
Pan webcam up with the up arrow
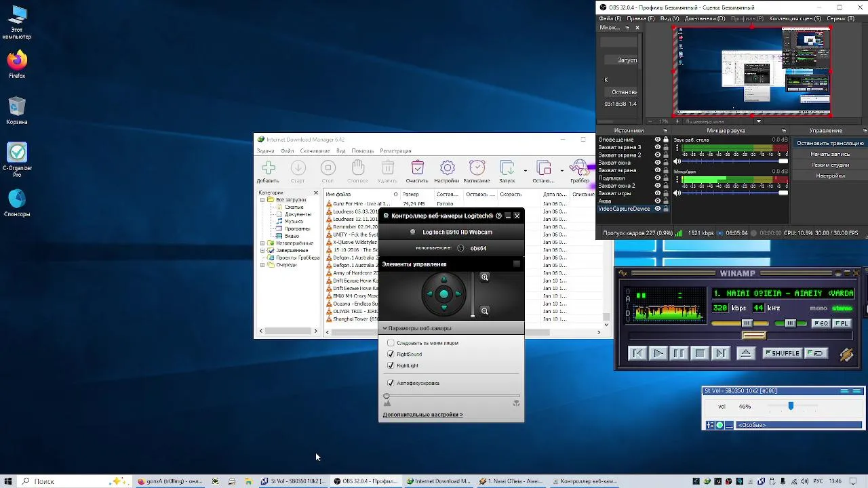[x=444, y=279]
